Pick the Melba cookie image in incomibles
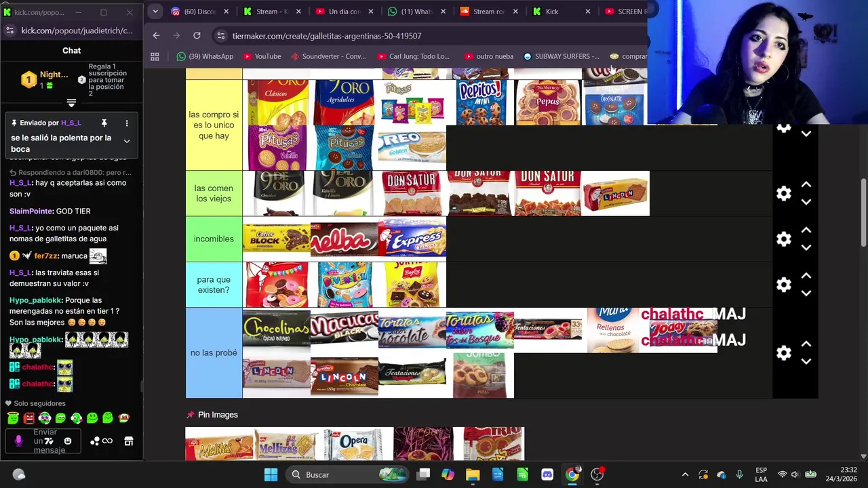868x488 pixels. click(344, 239)
